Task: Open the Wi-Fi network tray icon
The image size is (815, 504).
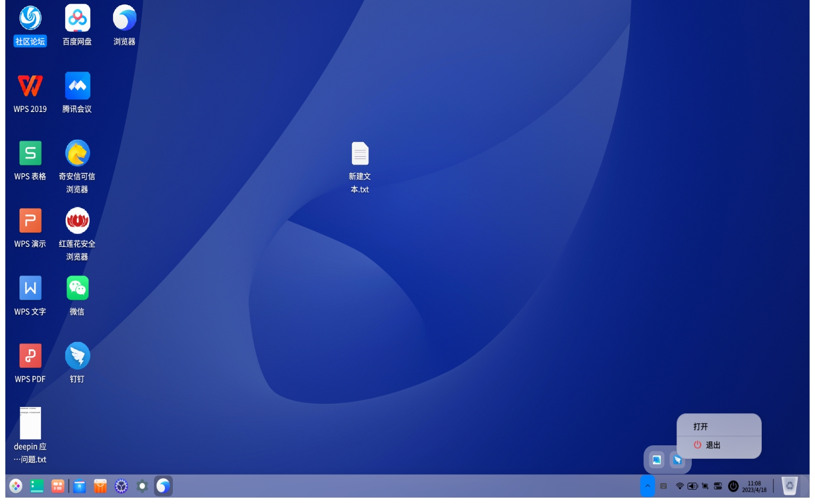Action: (680, 486)
